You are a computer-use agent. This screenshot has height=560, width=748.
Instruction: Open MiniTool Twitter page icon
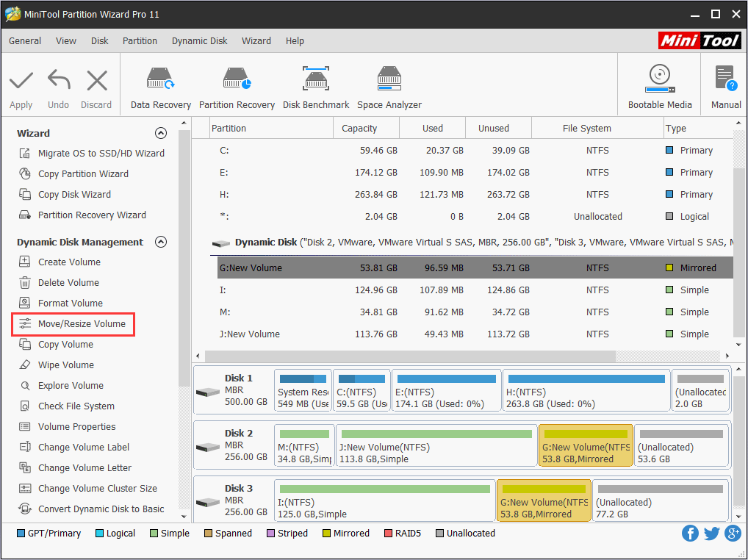(711, 533)
